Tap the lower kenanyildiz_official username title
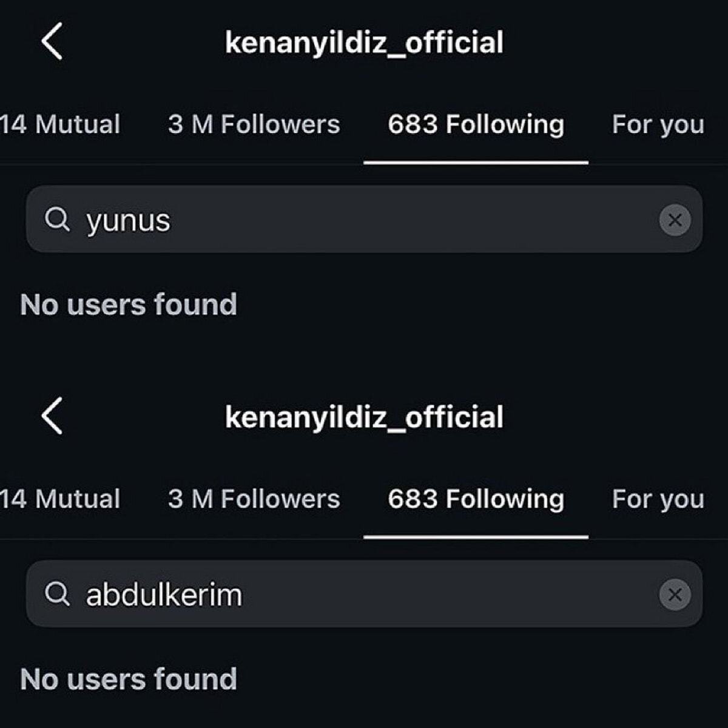Viewport: 728px width, 728px height. (364, 417)
